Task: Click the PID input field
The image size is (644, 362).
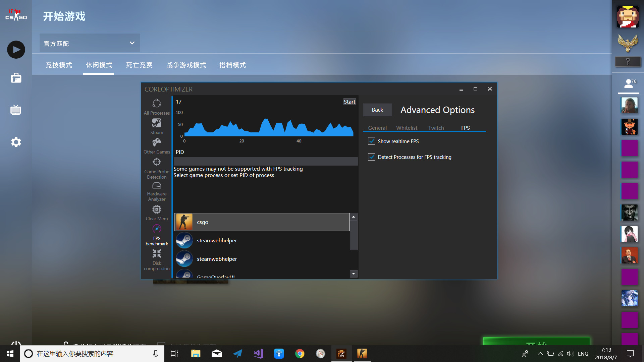Action: [266, 161]
